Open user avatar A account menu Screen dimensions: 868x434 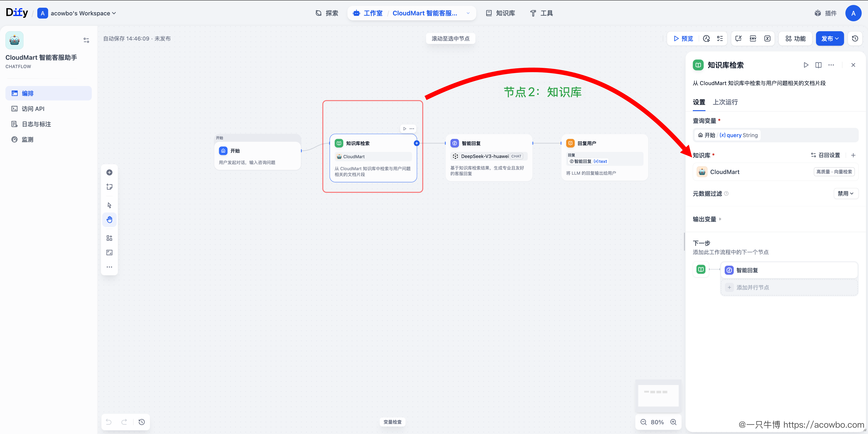(853, 13)
